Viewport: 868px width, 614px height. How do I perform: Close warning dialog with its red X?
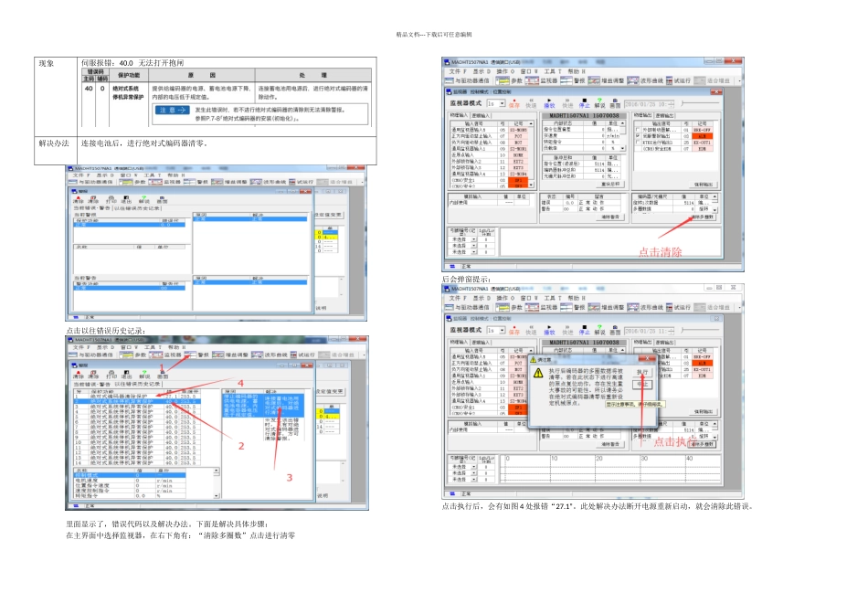coord(649,359)
